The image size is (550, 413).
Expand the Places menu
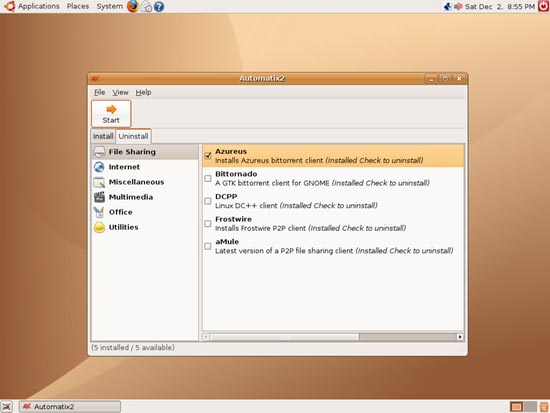coord(78,6)
